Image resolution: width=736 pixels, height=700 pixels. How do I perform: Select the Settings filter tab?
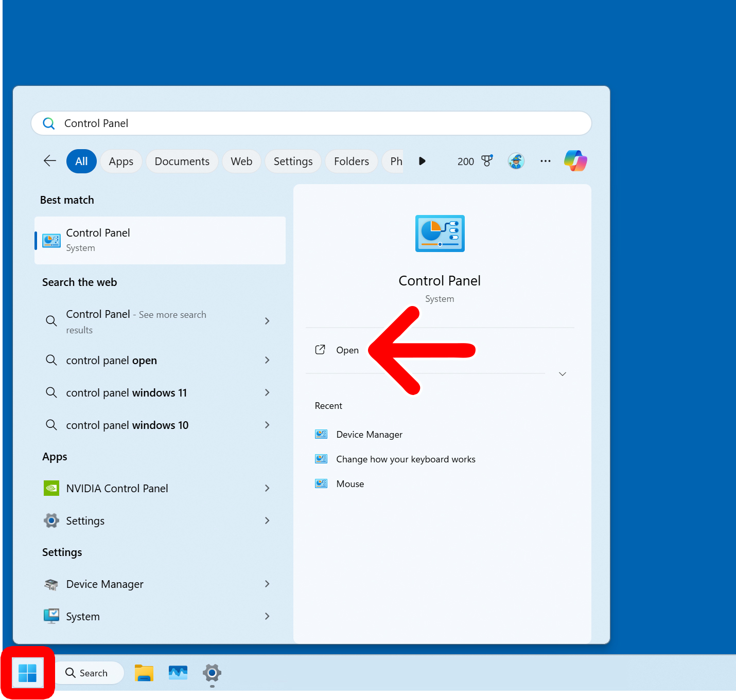click(x=293, y=161)
